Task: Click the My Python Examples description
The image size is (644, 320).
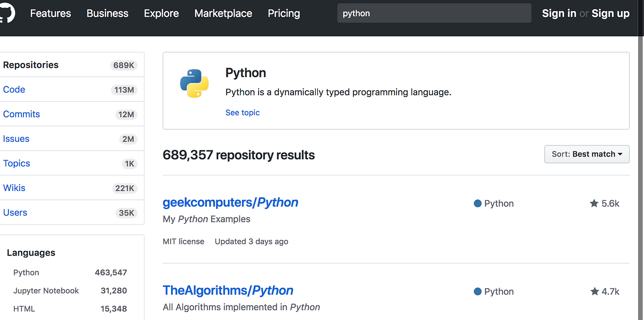Action: [207, 219]
